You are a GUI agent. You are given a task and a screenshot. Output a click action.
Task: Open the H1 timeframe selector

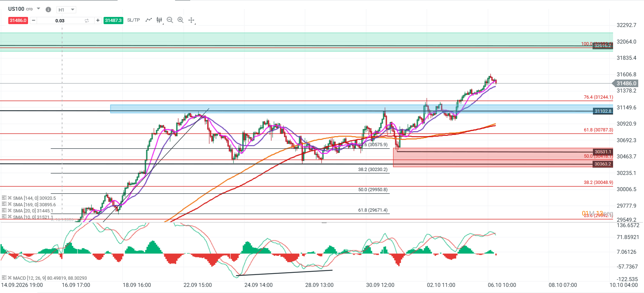(67, 10)
